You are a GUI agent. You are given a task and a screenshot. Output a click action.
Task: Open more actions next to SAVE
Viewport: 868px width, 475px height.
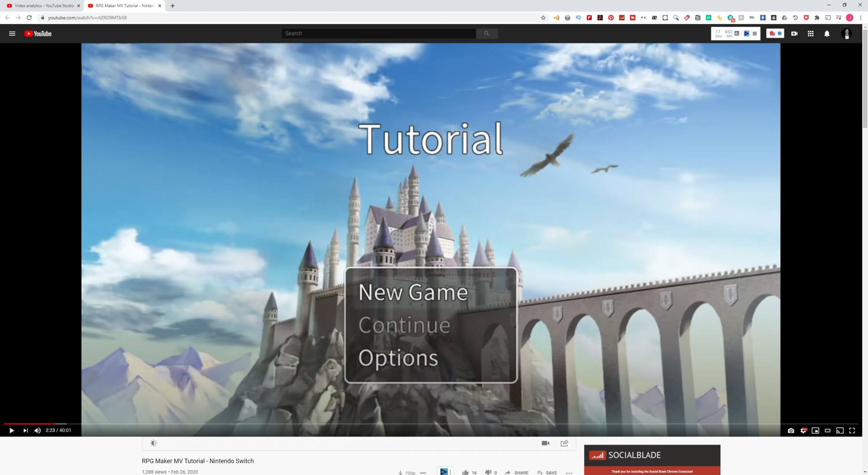point(570,473)
